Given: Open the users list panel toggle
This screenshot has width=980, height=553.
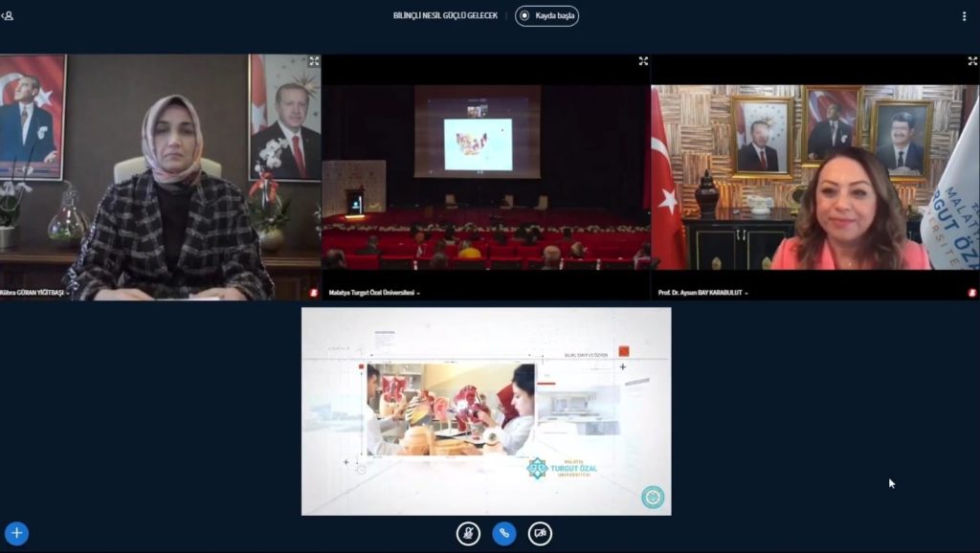Looking at the screenshot, I should [x=9, y=15].
